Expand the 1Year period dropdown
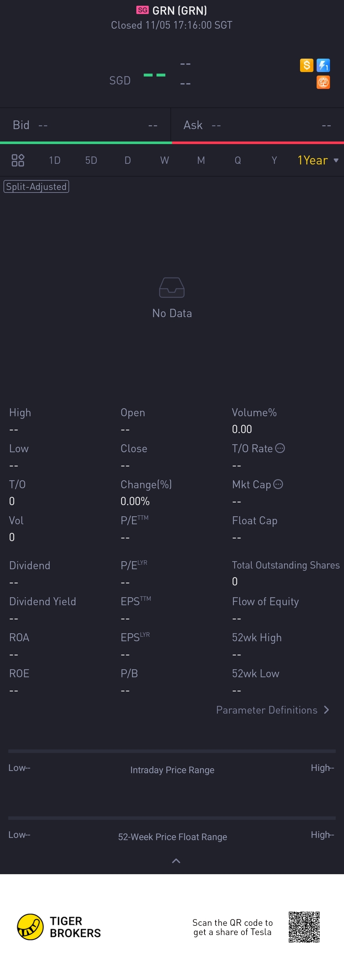 pyautogui.click(x=318, y=160)
